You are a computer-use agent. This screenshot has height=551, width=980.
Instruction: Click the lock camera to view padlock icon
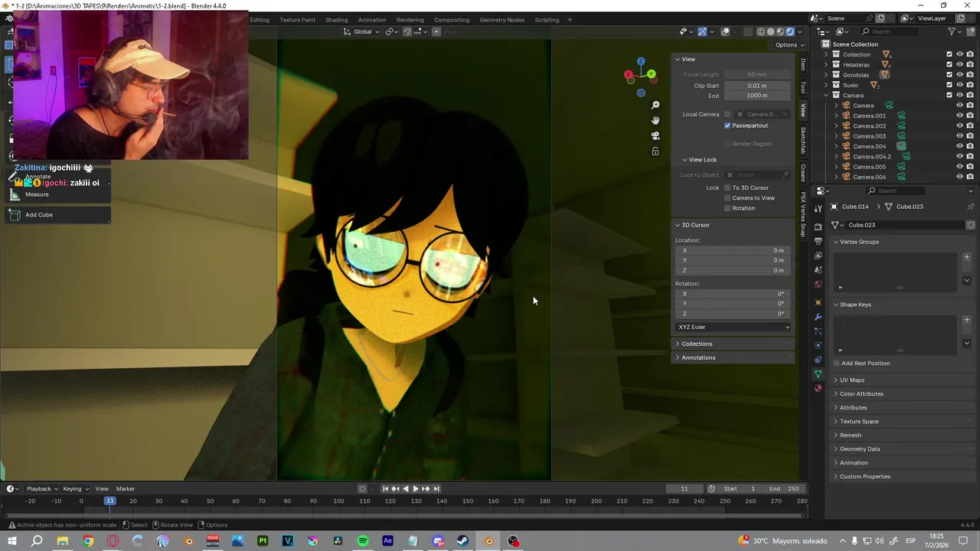click(655, 152)
